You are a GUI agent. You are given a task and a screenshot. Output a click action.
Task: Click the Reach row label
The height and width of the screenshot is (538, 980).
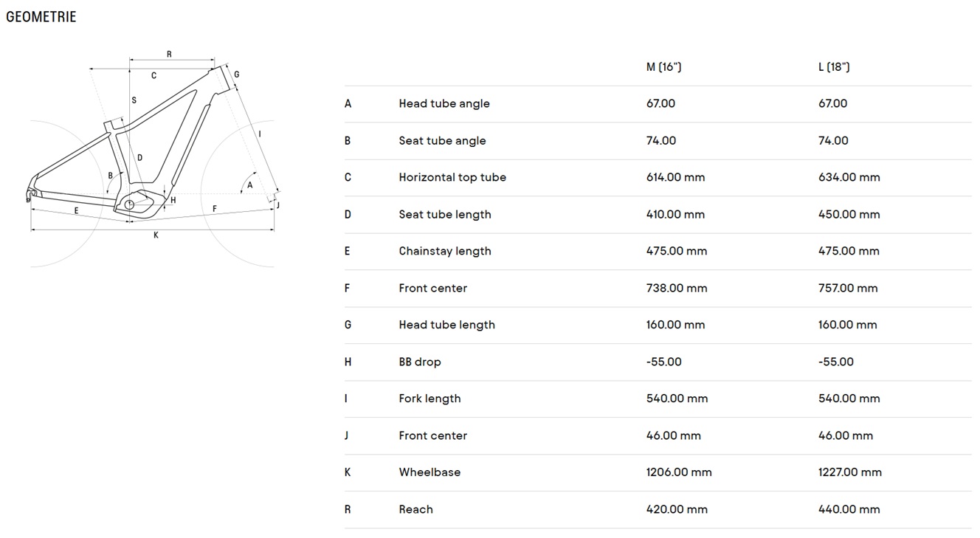click(416, 509)
